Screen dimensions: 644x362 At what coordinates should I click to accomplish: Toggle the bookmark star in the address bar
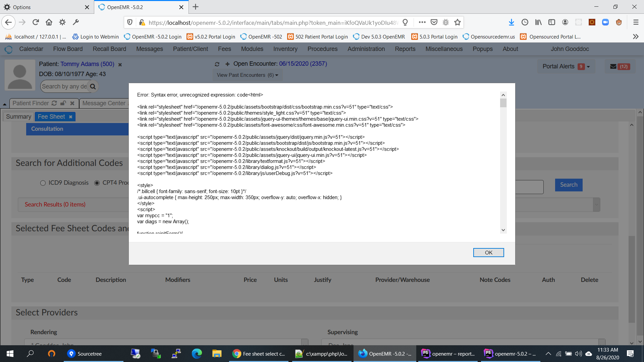coord(457,22)
